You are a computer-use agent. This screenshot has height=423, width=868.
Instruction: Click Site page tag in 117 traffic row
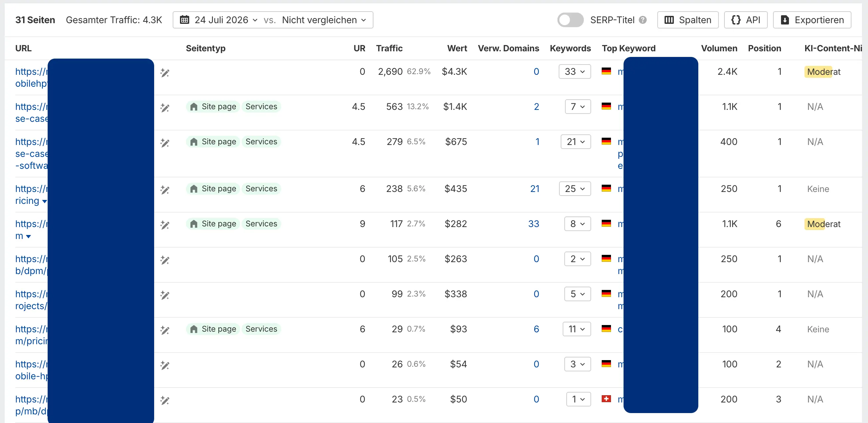[213, 224]
